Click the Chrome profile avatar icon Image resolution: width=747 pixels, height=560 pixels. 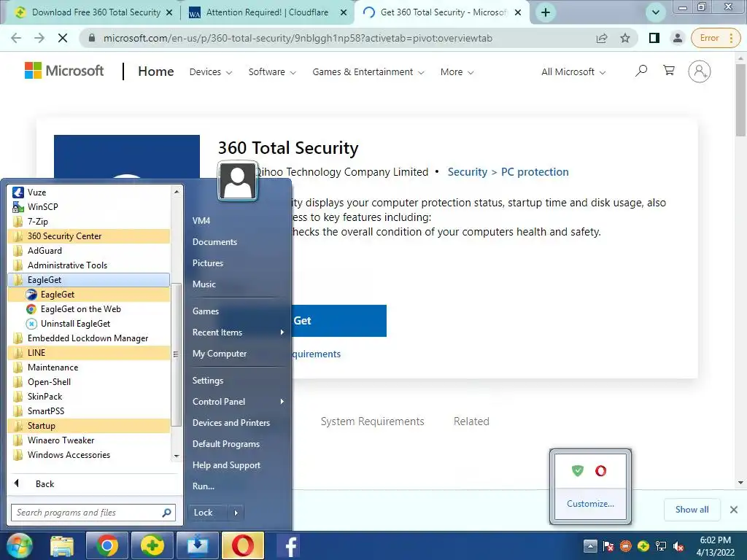[x=677, y=38]
